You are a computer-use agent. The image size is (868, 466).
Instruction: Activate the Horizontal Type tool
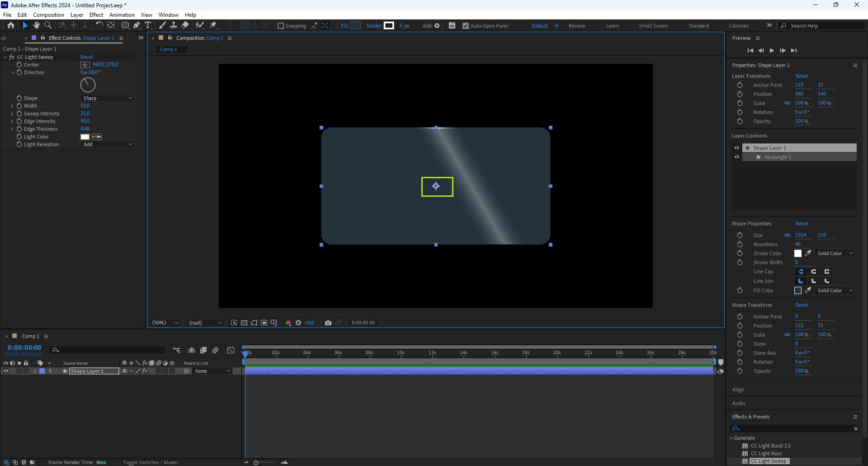[148, 25]
